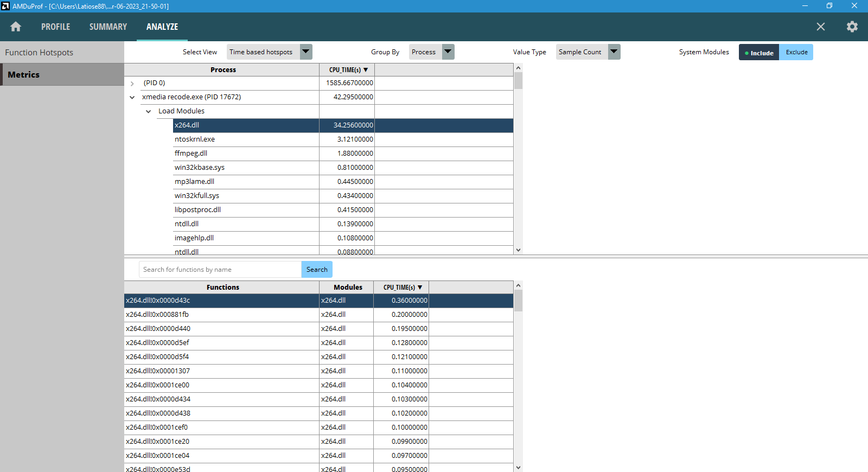This screenshot has width=868, height=472.
Task: Click the process table scroll down arrow
Action: pyautogui.click(x=518, y=250)
